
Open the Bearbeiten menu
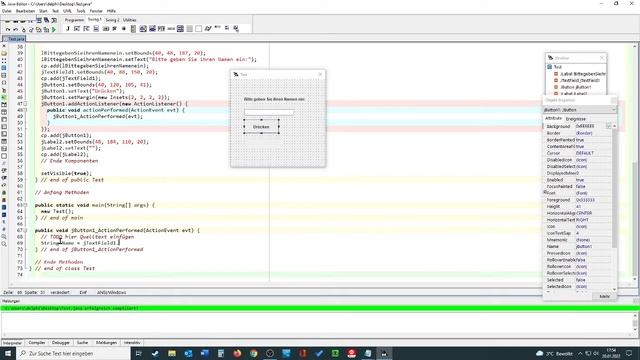click(x=25, y=11)
